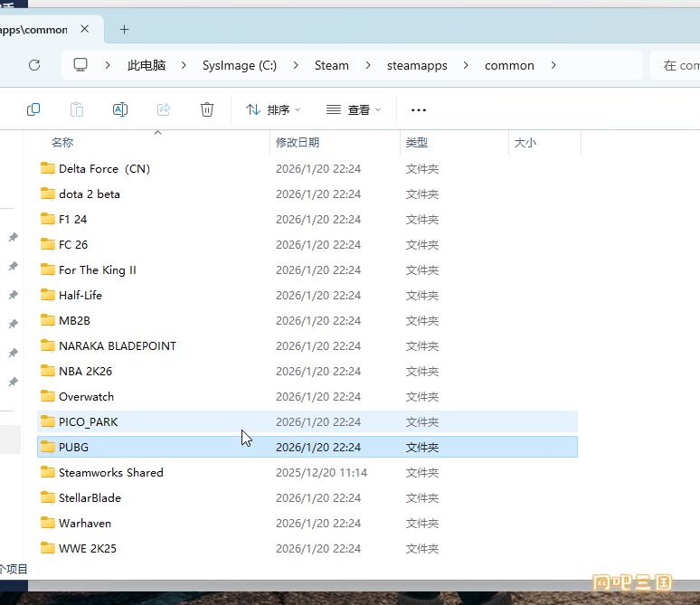
Task: Navigate to SysImage (C:) in breadcrumb
Action: [x=240, y=65]
